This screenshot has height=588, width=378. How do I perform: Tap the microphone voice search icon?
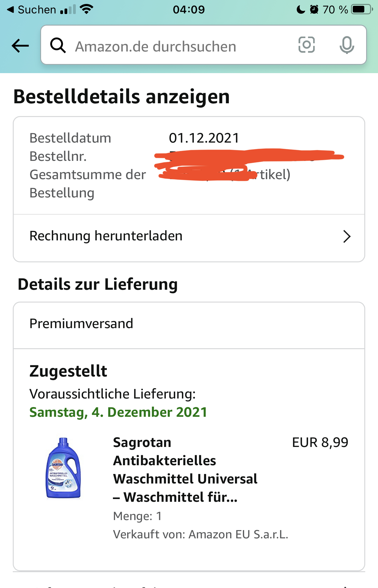point(347,45)
